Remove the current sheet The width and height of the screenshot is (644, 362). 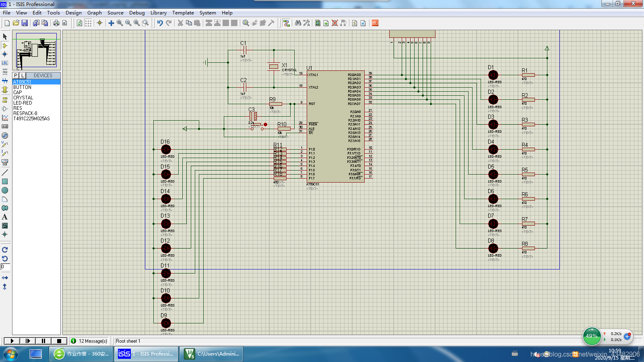click(x=334, y=23)
